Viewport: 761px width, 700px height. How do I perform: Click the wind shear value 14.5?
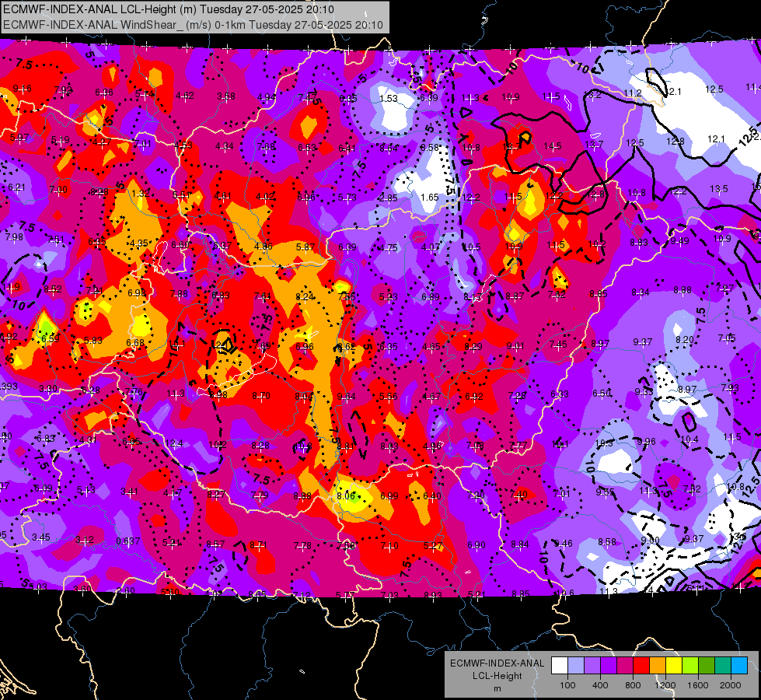(x=553, y=145)
